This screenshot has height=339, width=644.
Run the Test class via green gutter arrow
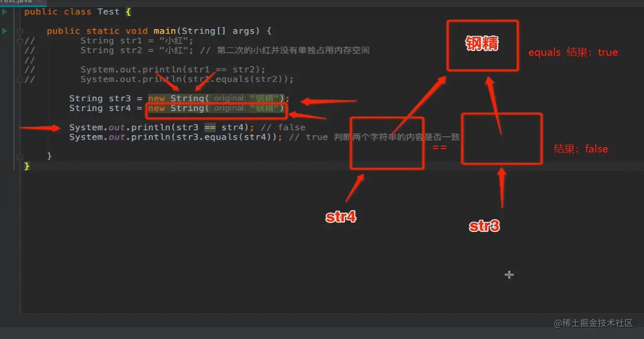coord(4,11)
